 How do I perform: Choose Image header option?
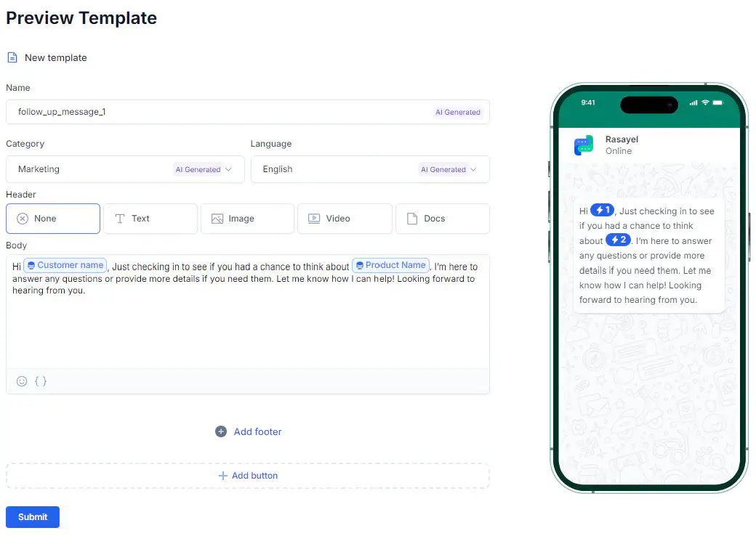247,219
